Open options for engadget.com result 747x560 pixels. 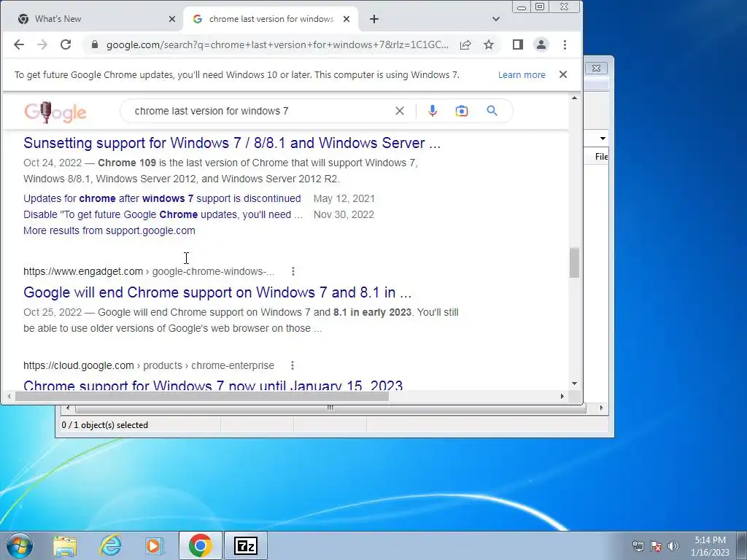coord(293,271)
